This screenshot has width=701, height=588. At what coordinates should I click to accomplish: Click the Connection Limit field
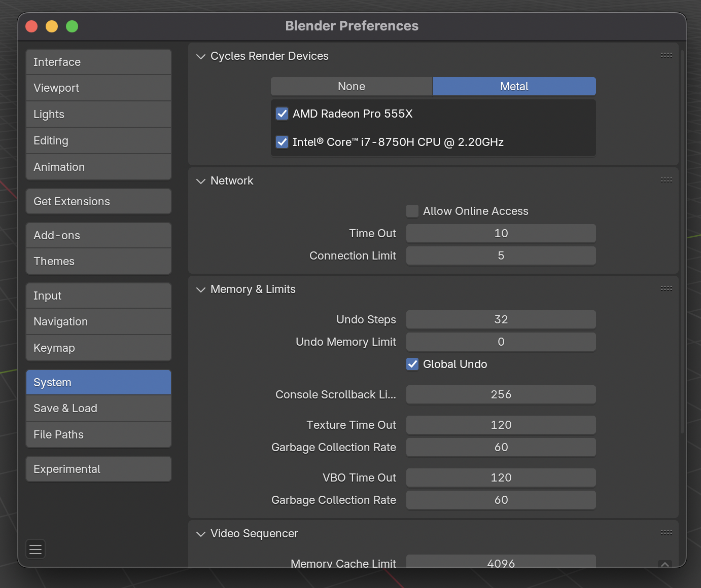[501, 255]
